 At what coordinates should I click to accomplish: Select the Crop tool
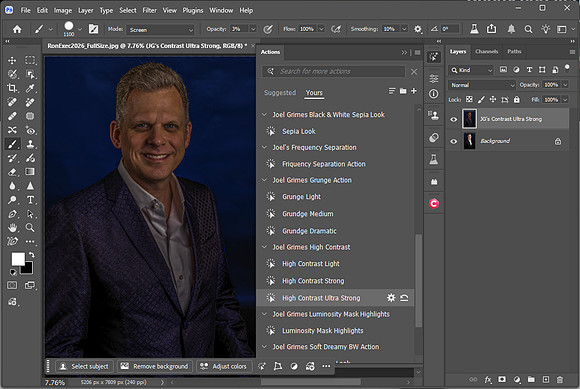click(x=12, y=88)
